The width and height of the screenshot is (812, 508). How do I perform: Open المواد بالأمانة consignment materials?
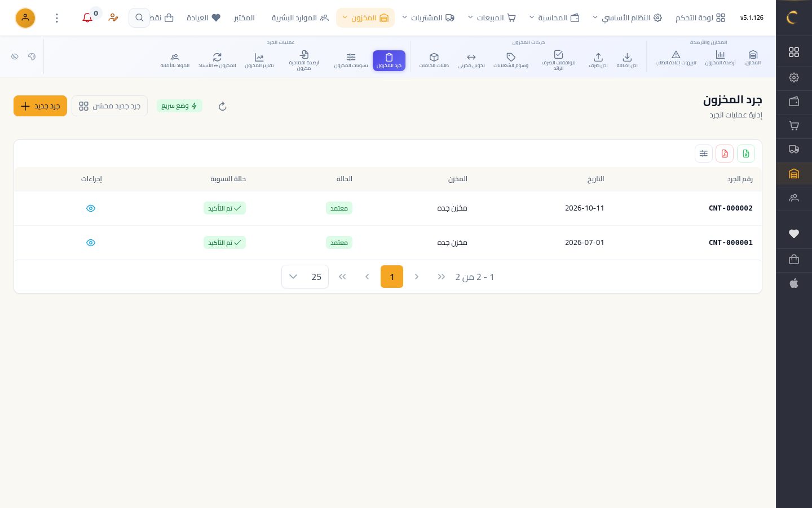[175, 60]
